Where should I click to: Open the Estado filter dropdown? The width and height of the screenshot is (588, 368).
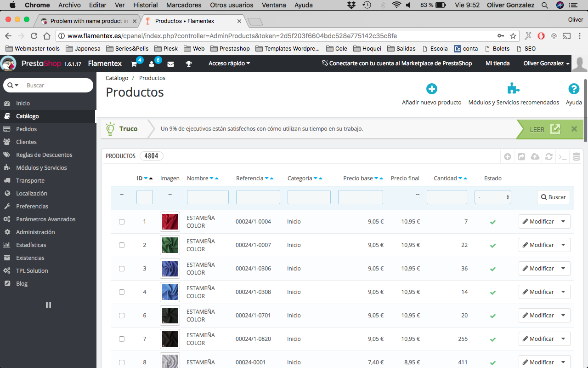click(x=492, y=197)
